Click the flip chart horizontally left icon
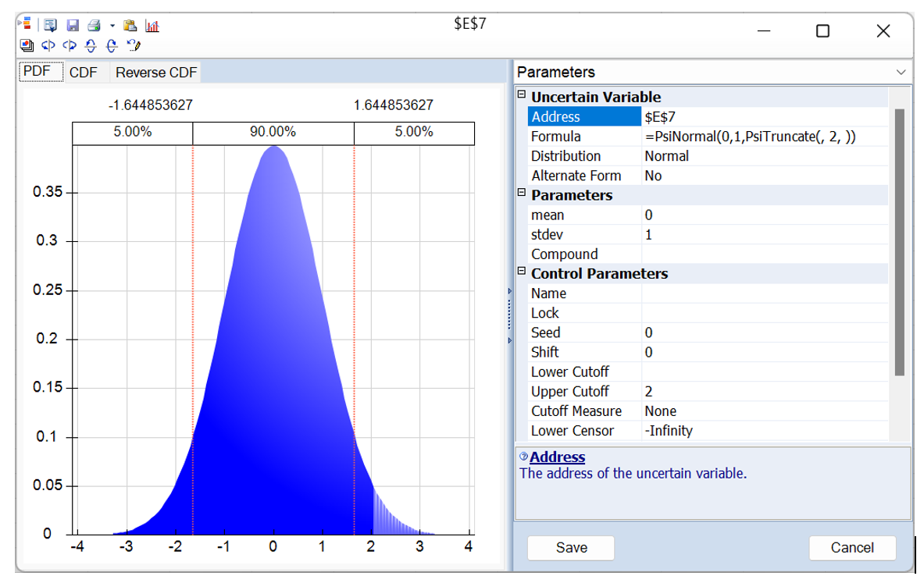This screenshot has width=924, height=576. coord(47,44)
